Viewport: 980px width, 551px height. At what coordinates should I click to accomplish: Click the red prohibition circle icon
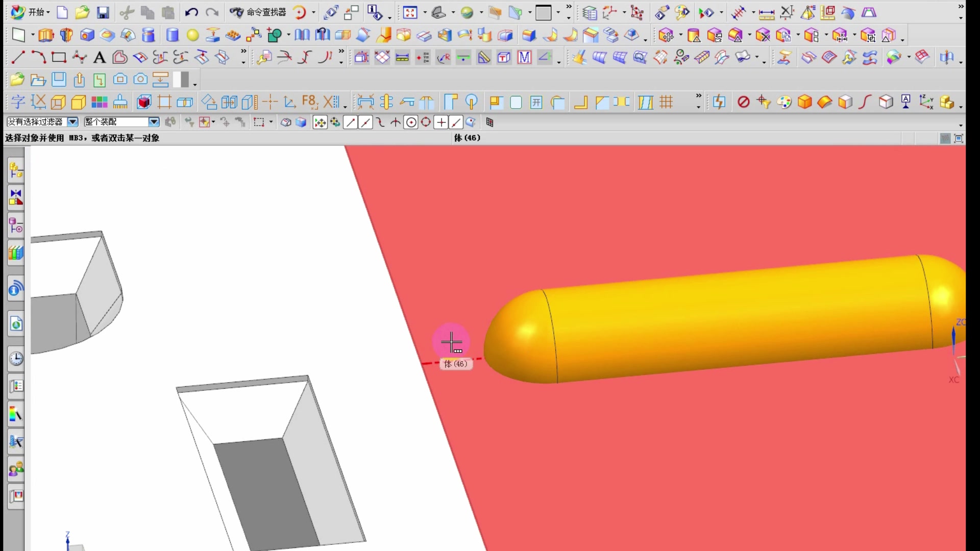coord(743,103)
